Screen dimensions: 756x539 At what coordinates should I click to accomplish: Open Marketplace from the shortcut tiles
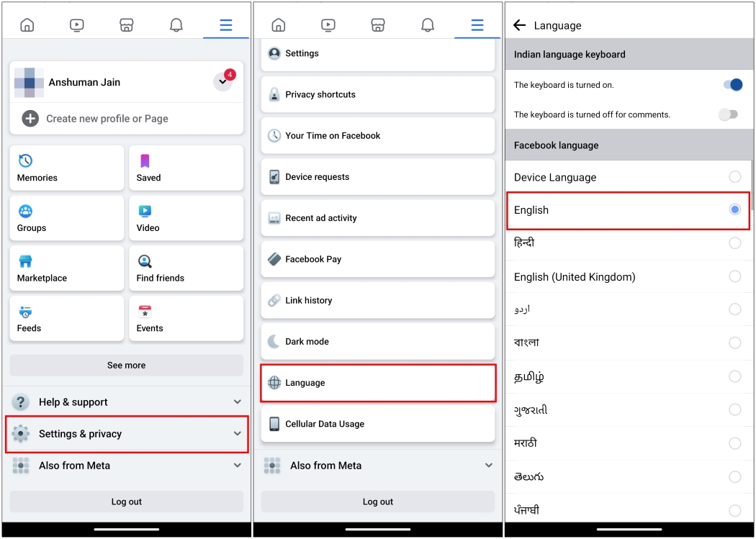[x=25, y=261]
